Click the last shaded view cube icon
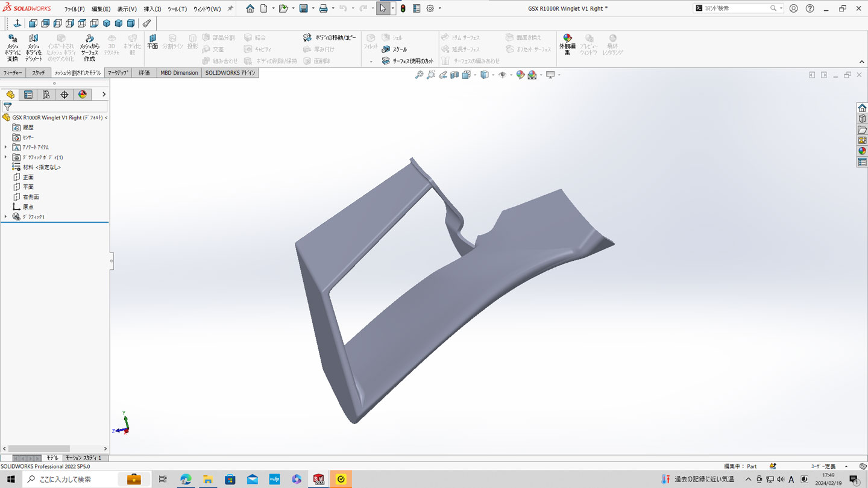868x488 pixels. click(x=131, y=23)
